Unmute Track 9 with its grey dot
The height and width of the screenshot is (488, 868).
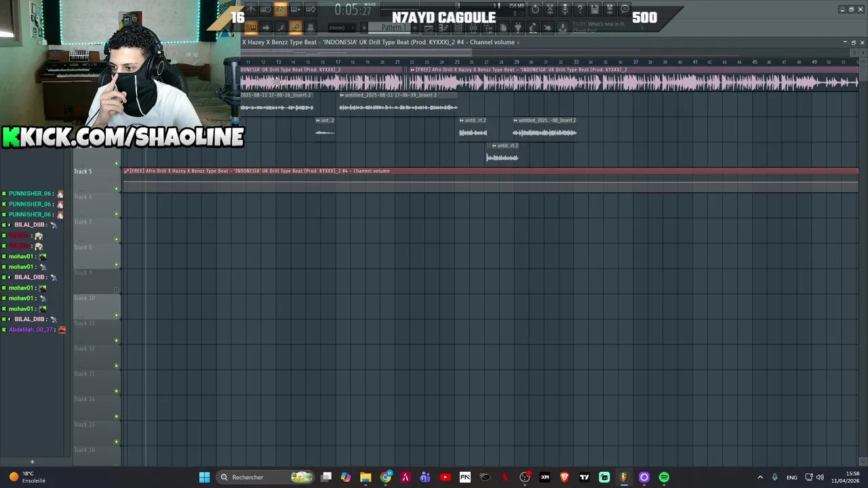117,290
